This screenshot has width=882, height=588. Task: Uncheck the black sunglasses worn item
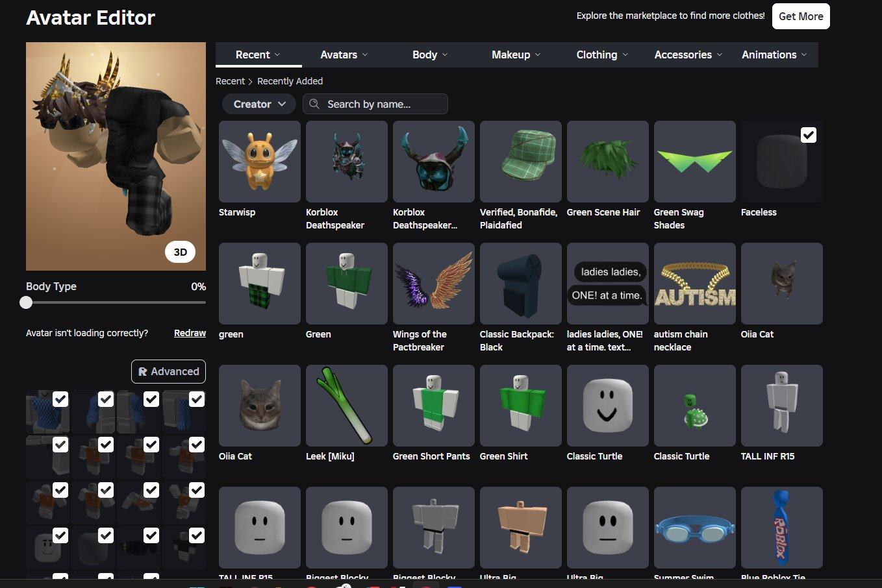click(x=151, y=535)
